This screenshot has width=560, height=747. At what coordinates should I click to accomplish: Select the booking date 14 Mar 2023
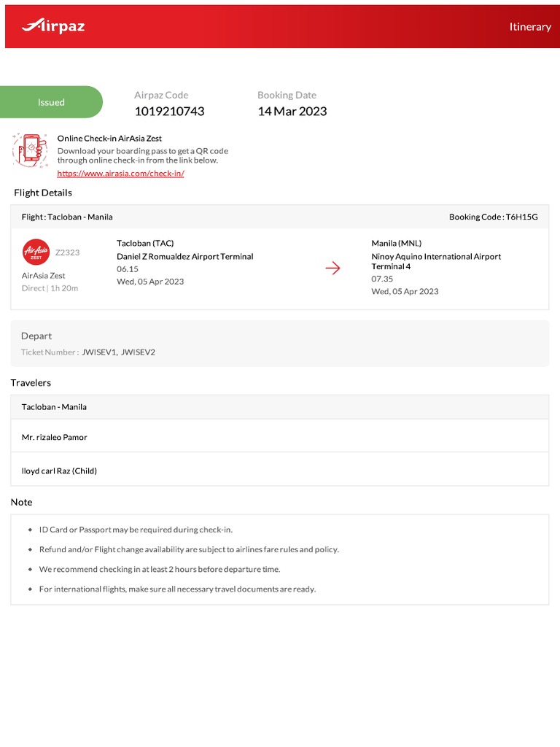point(292,112)
